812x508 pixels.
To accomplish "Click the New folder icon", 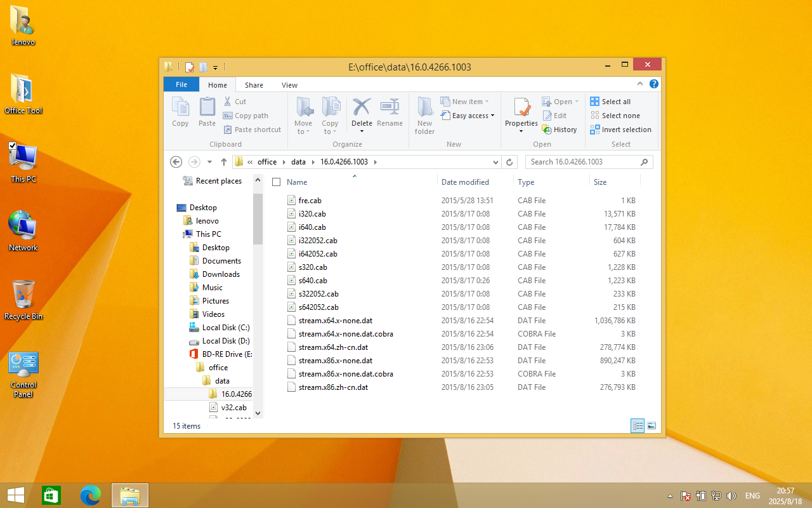I will (424, 107).
